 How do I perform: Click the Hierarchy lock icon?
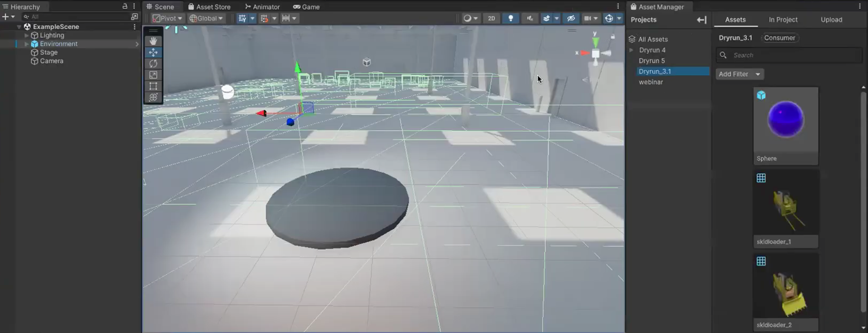coord(125,6)
